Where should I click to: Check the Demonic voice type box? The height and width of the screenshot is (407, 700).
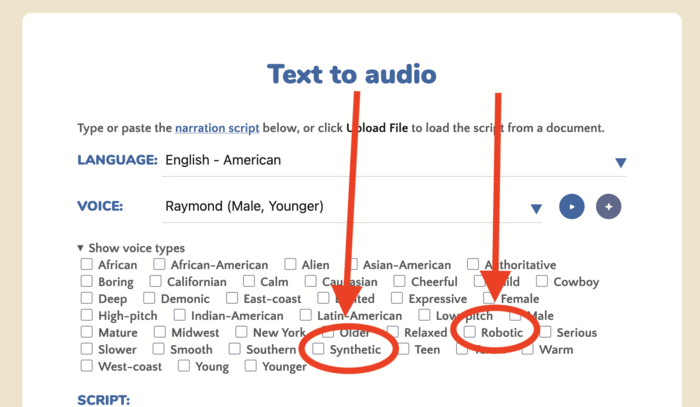point(149,299)
